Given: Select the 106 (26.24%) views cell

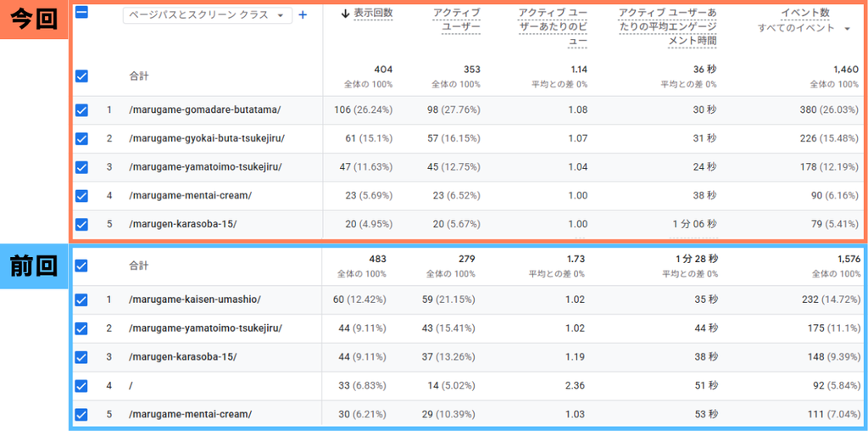Looking at the screenshot, I should click(363, 110).
